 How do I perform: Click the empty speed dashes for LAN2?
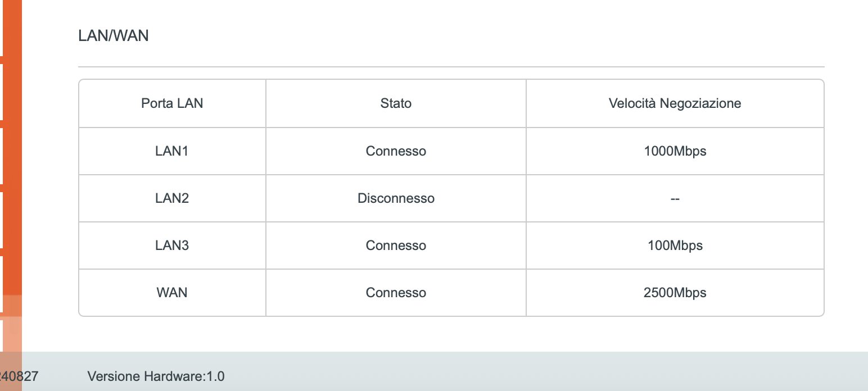[675, 198]
